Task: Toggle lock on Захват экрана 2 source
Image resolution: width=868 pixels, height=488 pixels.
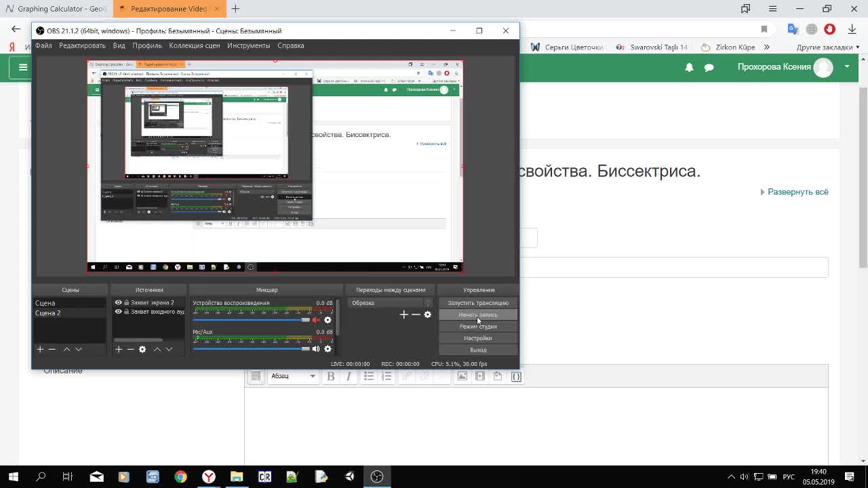Action: click(x=126, y=303)
